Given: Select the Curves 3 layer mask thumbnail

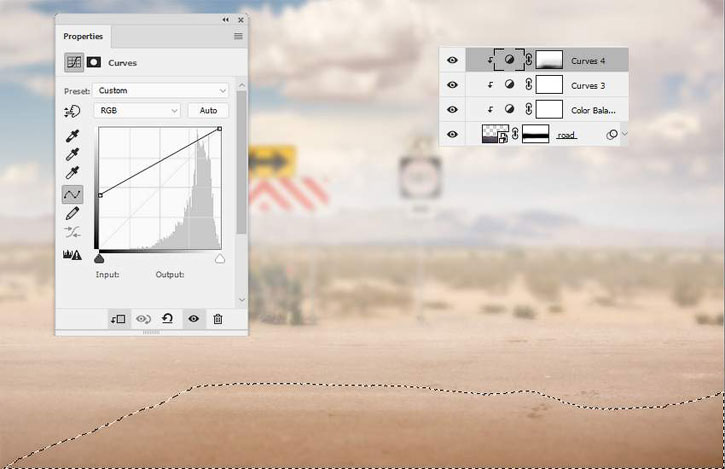Looking at the screenshot, I should tap(549, 85).
